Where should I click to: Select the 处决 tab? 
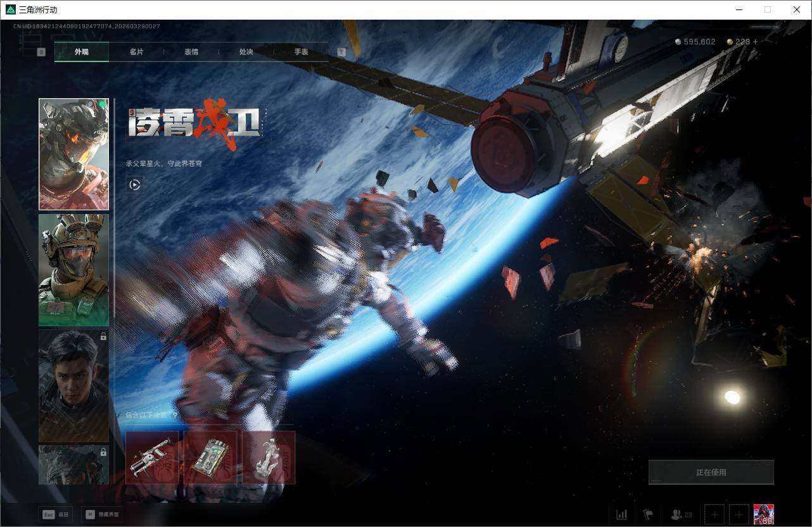point(246,52)
